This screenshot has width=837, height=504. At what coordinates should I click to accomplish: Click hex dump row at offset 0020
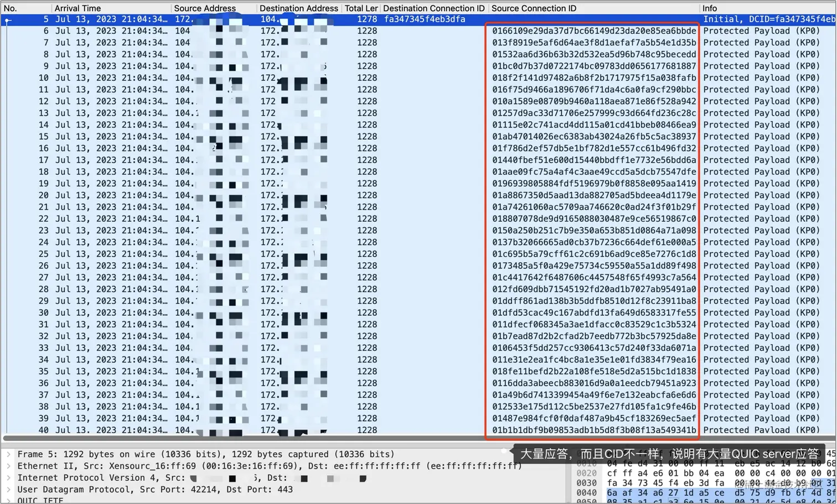pos(706,473)
